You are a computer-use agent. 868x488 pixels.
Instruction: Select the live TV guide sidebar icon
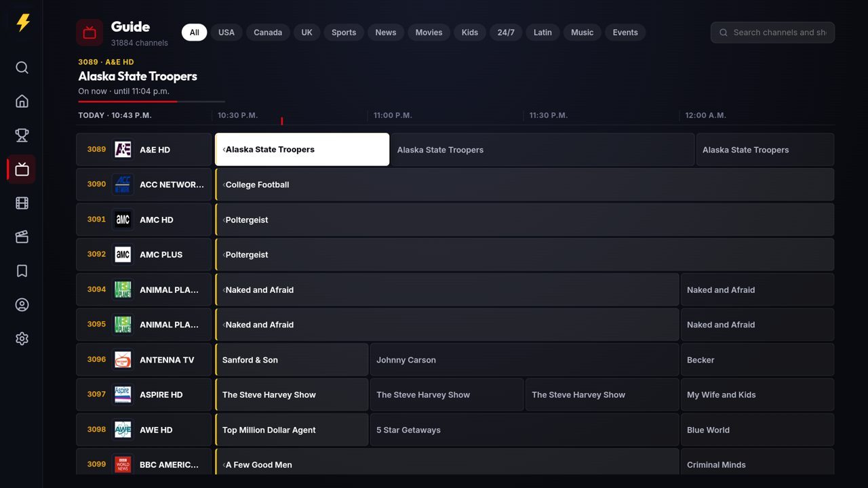pyautogui.click(x=22, y=169)
